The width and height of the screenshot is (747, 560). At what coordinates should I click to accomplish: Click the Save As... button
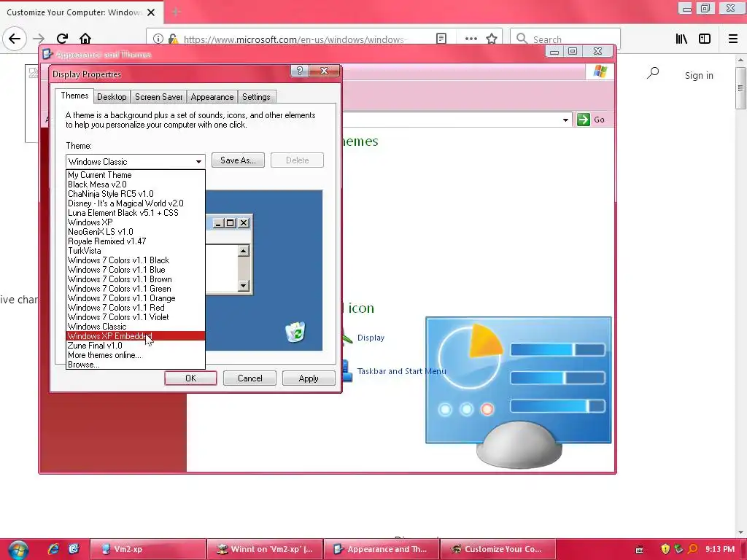(238, 160)
